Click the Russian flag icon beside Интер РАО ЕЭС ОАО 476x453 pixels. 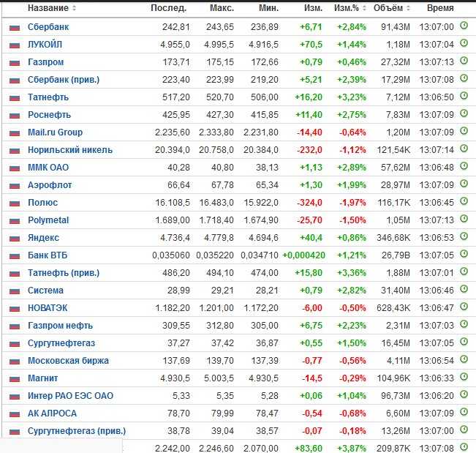click(15, 397)
